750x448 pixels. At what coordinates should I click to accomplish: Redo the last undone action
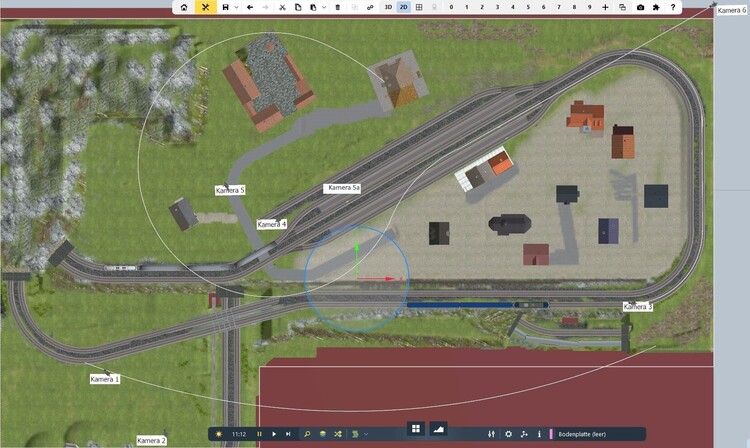[x=265, y=7]
